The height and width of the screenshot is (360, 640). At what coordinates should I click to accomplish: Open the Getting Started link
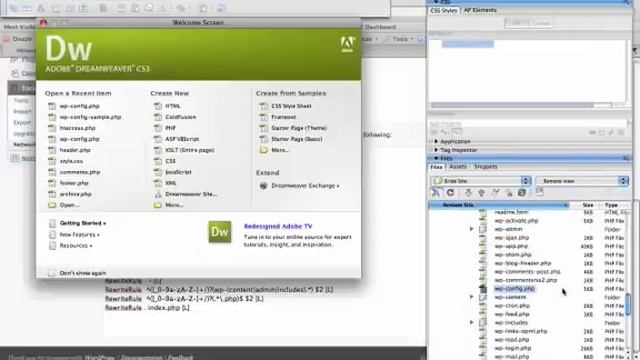point(83,223)
